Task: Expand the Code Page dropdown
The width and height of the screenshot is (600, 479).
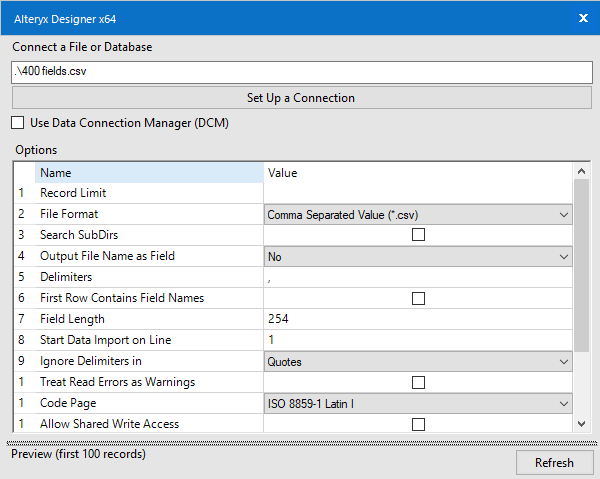Action: click(x=417, y=403)
